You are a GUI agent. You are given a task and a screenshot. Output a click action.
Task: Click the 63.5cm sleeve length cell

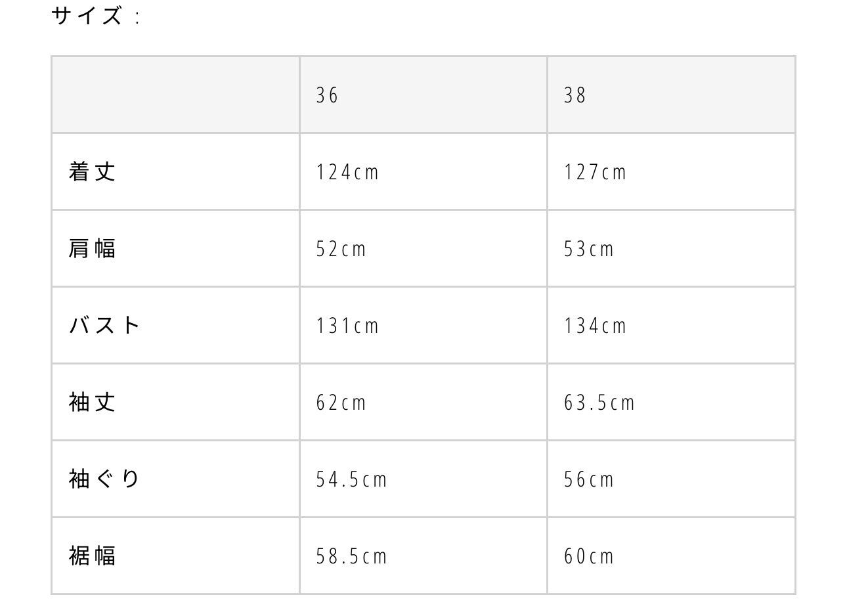click(x=599, y=403)
